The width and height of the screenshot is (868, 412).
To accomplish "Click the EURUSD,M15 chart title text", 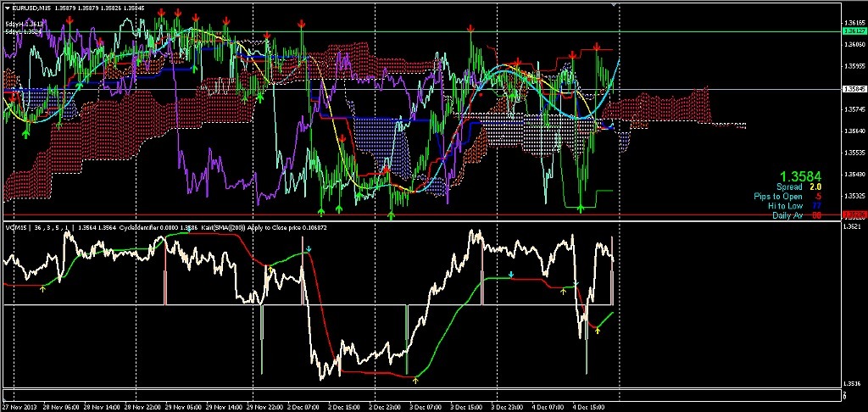I will coord(30,8).
